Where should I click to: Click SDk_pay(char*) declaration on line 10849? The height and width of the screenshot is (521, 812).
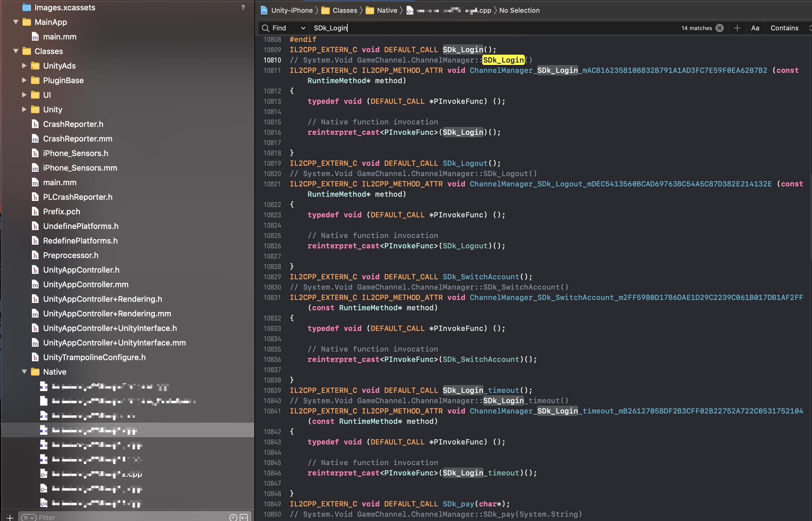tap(476, 504)
